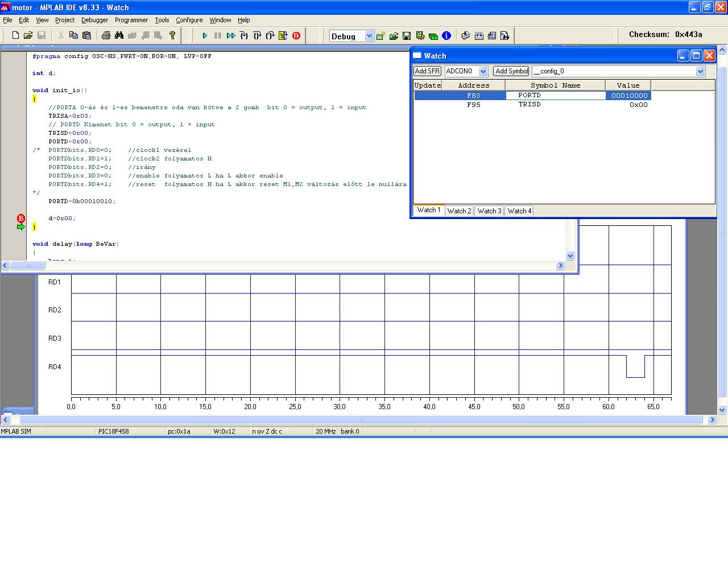The height and width of the screenshot is (569, 728).
Task: Click the Step Into debug icon
Action: coord(244,35)
